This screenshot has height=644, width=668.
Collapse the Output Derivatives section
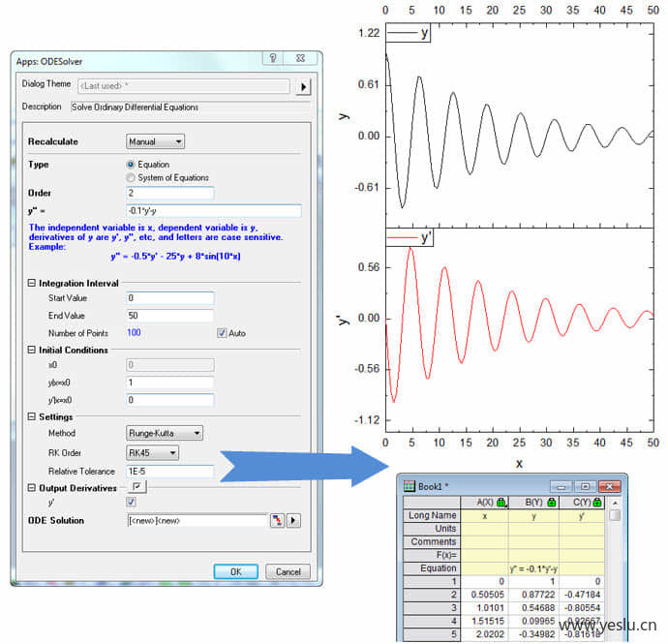point(32,487)
